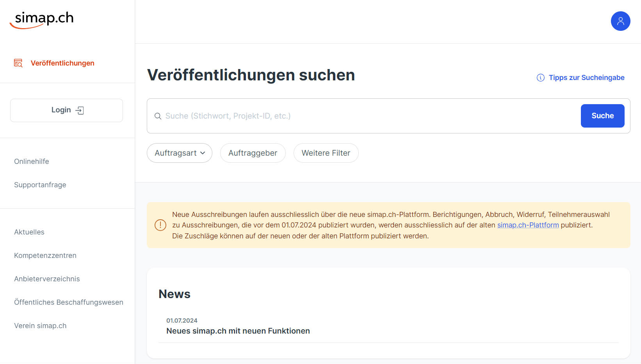Open news item Neues simap.ch mit neuen Funktionen

[x=238, y=331]
